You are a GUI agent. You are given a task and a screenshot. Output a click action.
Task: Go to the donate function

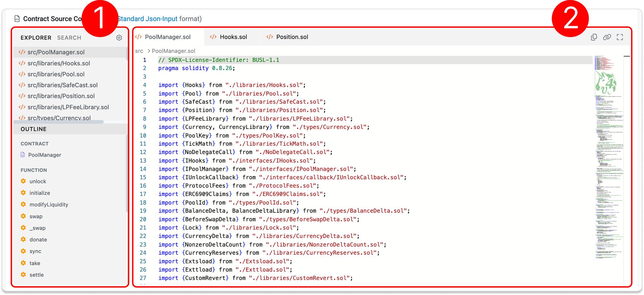(38, 240)
